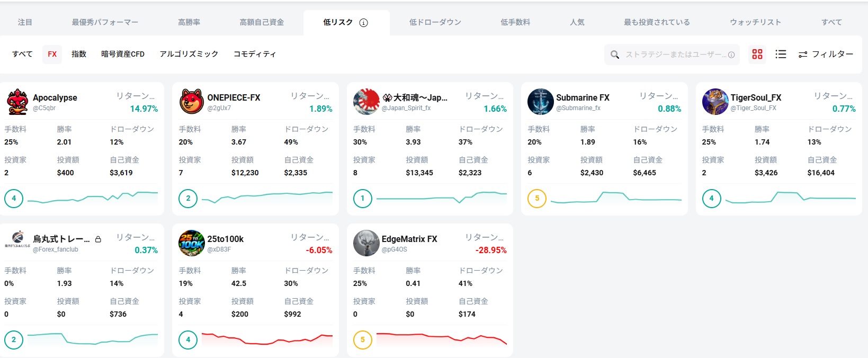Select the 指数 asset category filter
Image resolution: width=868 pixels, height=358 pixels.
pos(79,54)
